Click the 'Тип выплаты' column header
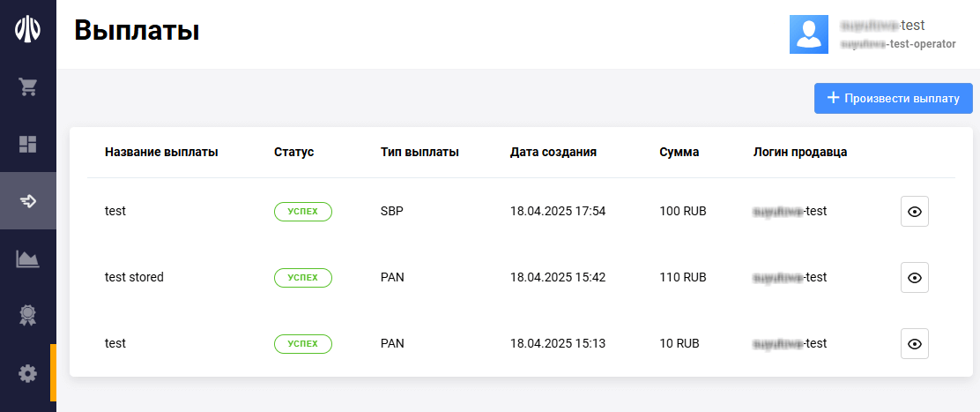Screen dimensions: 980x412 (419, 152)
